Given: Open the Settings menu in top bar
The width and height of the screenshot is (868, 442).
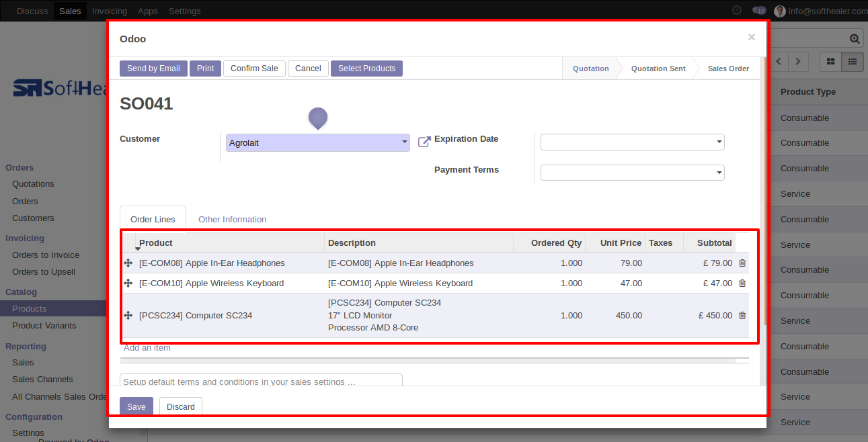Looking at the screenshot, I should (x=185, y=11).
